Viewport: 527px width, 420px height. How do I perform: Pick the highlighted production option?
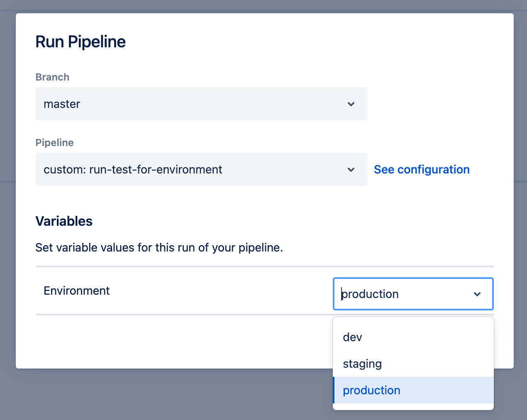371,390
